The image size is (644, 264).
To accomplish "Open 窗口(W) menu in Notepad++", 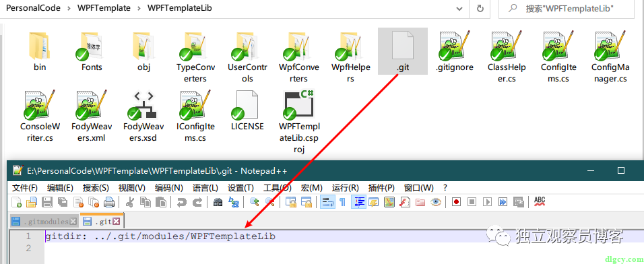I will [x=418, y=188].
